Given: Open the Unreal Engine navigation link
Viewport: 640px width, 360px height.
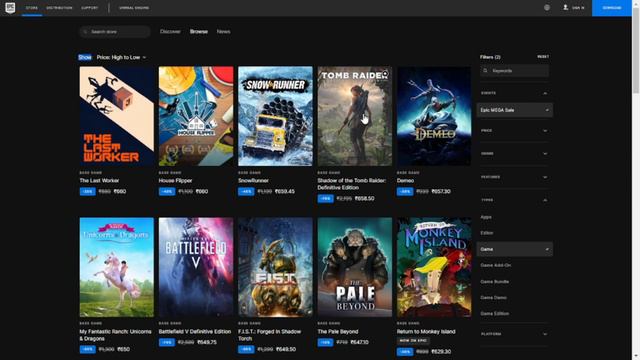Looking at the screenshot, I should tap(134, 8).
